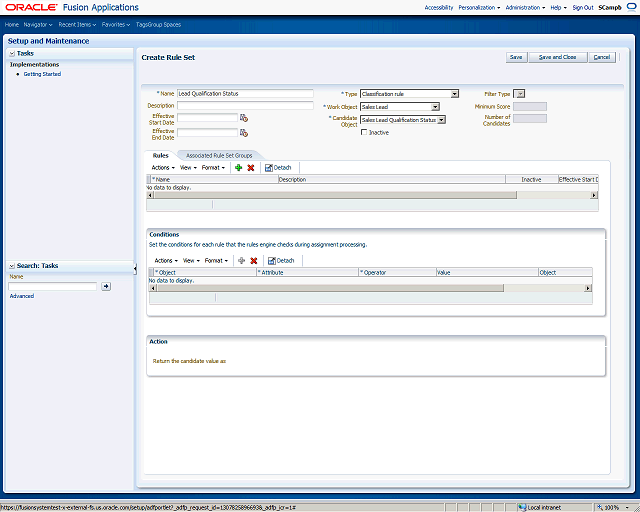Image resolution: width=640 pixels, height=512 pixels.
Task: Open Actions menu in Rules toolbar
Action: 163,168
